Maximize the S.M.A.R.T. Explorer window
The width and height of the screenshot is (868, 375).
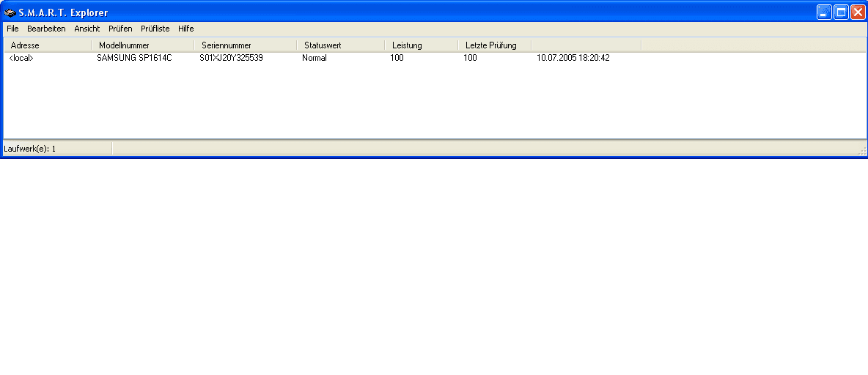(842, 12)
